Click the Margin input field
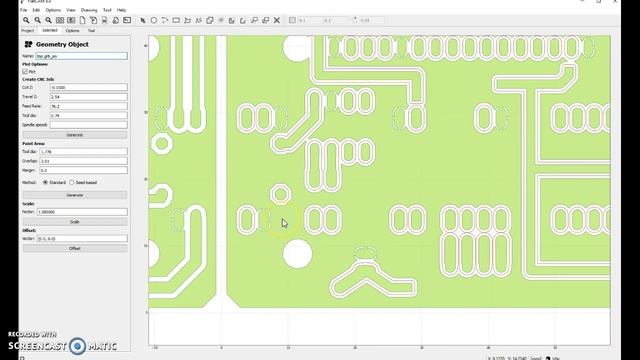Image resolution: width=640 pixels, height=360 pixels. click(x=84, y=170)
